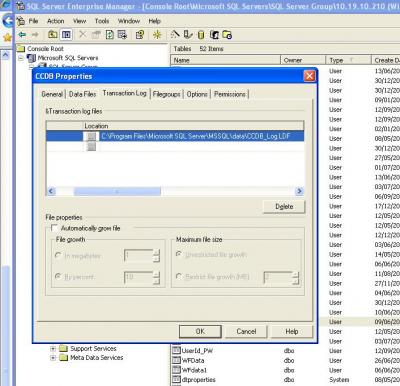
Task: Select In megabytes file growth option
Action: [x=58, y=255]
